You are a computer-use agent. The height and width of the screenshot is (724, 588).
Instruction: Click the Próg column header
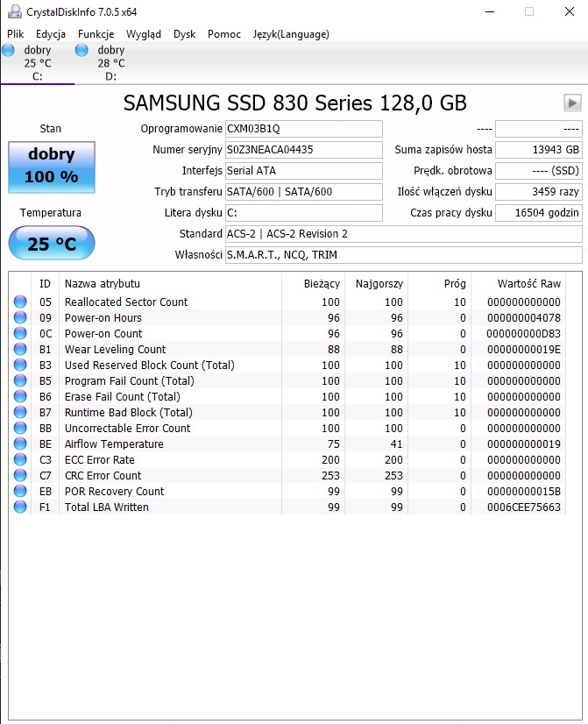439,283
